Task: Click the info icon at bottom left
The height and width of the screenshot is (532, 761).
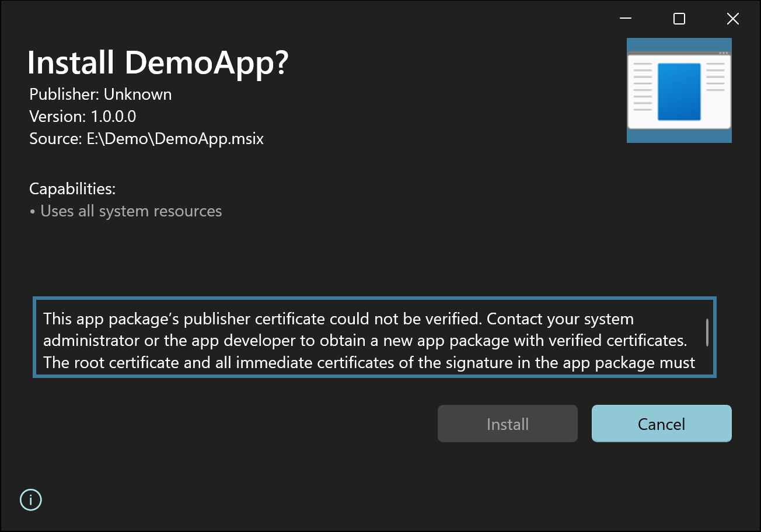Action: (31, 499)
